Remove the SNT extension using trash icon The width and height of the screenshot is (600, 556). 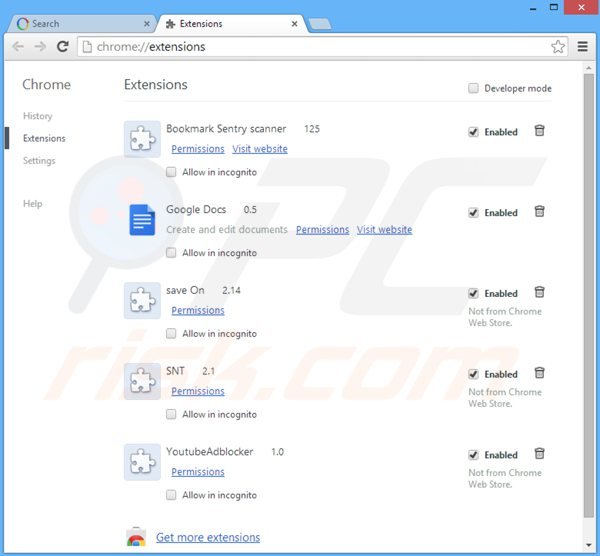539,373
